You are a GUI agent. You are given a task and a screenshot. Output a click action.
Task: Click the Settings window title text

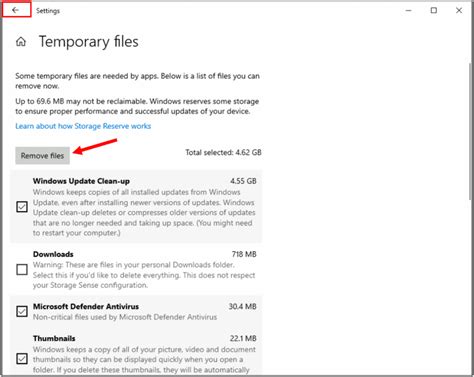48,11
